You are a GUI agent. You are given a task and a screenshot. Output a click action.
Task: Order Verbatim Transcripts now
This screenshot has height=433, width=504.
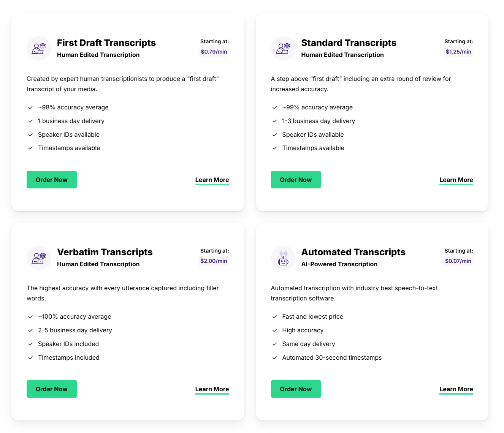click(52, 389)
